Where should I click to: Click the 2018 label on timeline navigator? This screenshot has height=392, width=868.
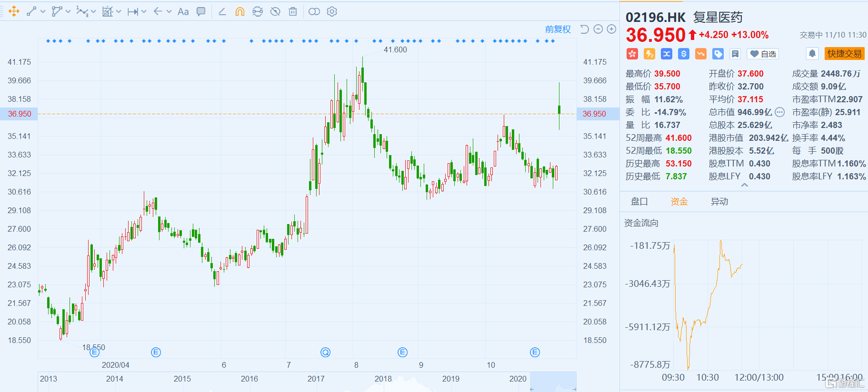383,379
